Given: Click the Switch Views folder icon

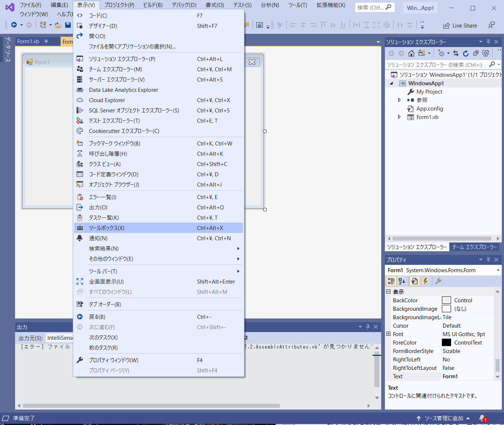Looking at the screenshot, I should pos(422,53).
